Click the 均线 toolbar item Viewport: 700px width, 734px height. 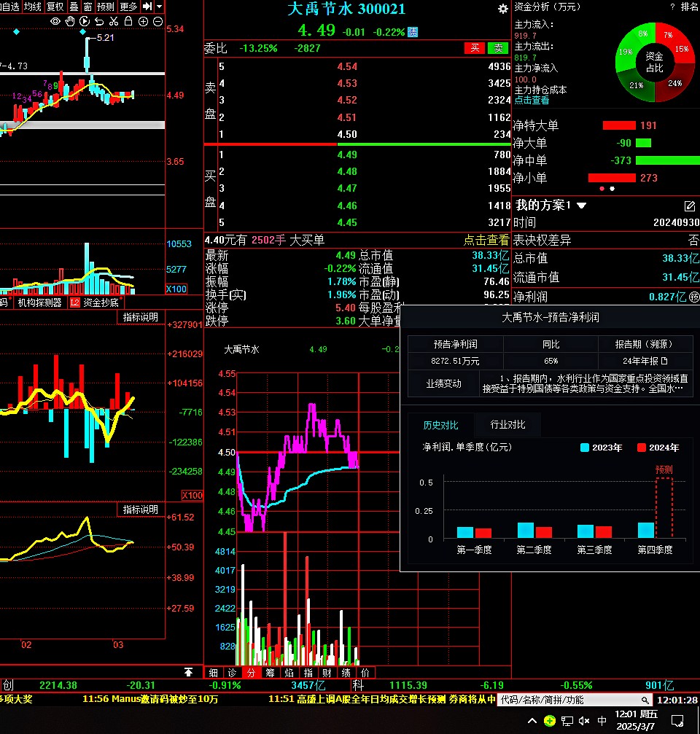click(x=33, y=7)
